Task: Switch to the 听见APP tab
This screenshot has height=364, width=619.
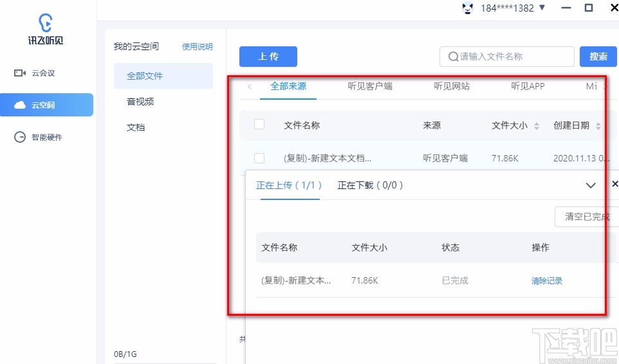Action: coord(528,86)
